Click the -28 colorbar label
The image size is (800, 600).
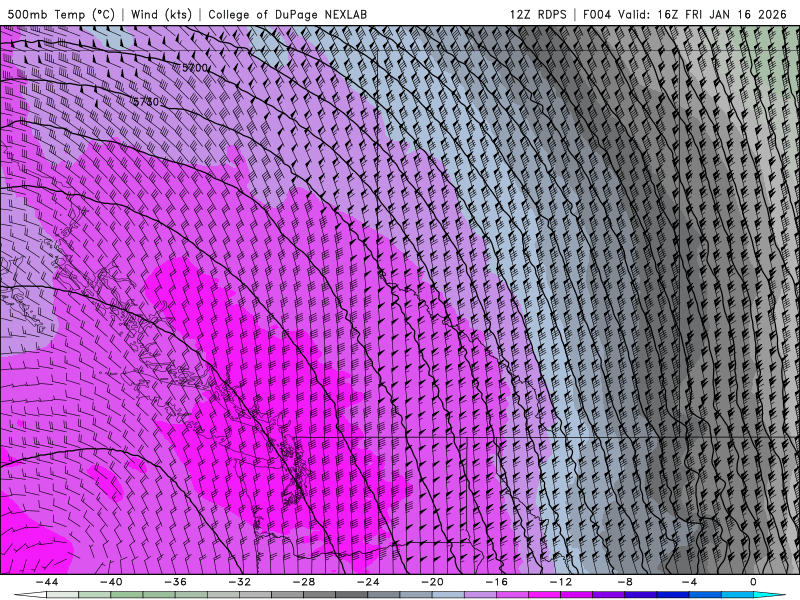tap(304, 582)
